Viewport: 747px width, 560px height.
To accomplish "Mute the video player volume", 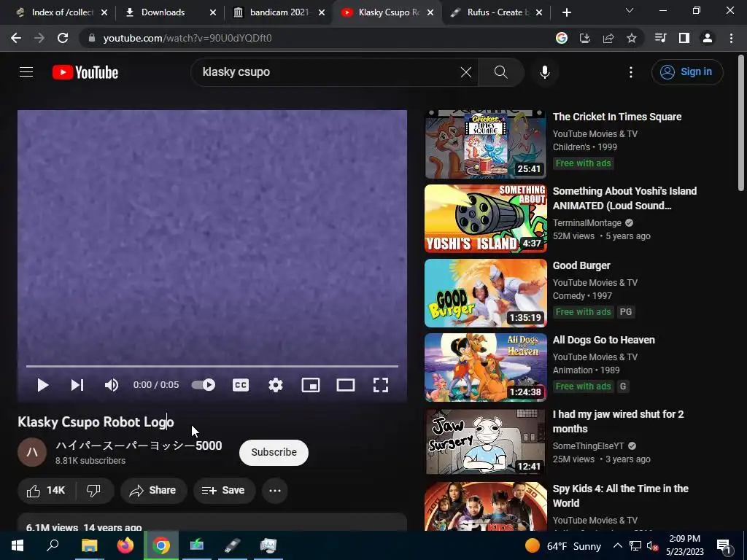I will tap(112, 385).
